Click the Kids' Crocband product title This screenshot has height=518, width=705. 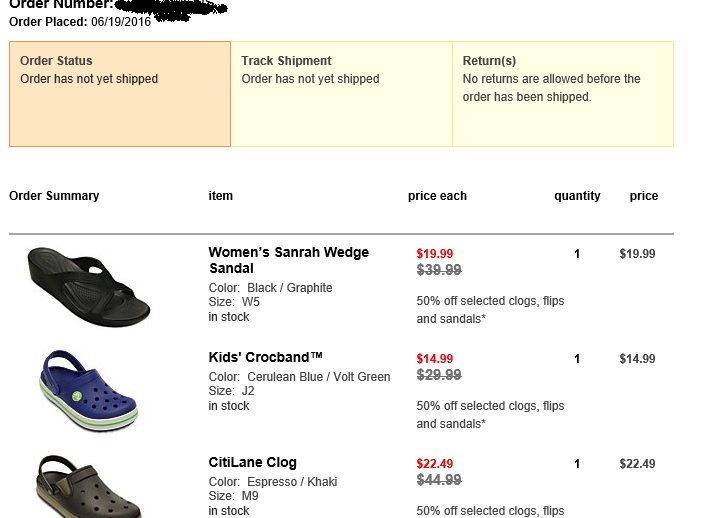(x=266, y=357)
